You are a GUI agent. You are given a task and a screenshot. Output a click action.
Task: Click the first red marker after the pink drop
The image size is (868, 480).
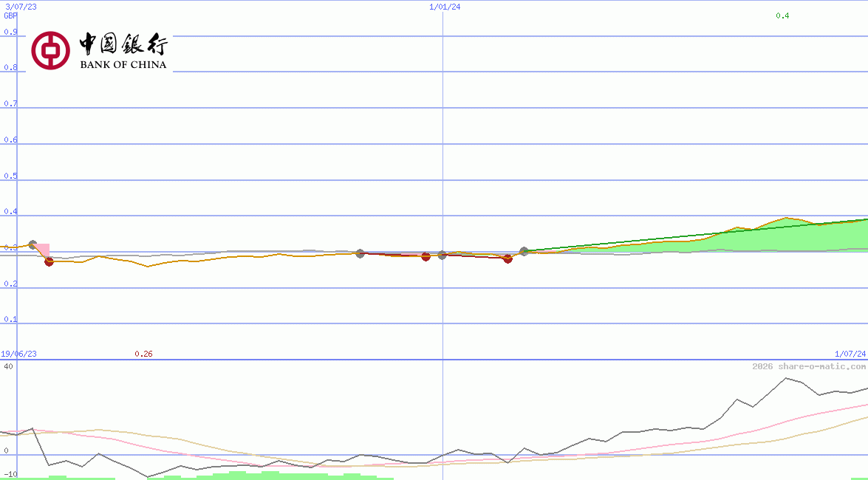pyautogui.click(x=49, y=261)
